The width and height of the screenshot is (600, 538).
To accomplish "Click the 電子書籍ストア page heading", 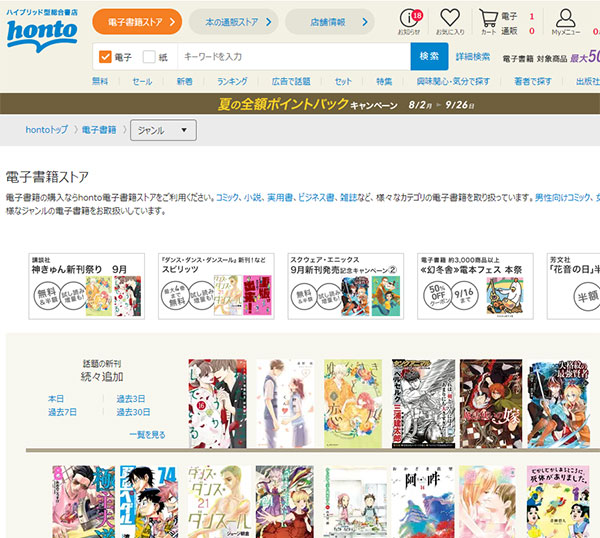I will (x=47, y=177).
